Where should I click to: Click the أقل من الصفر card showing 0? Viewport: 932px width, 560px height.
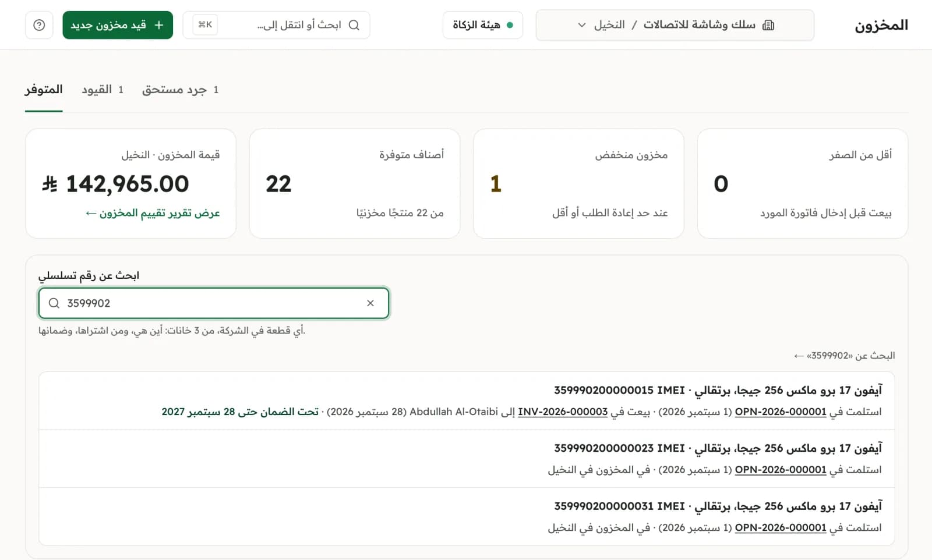803,183
